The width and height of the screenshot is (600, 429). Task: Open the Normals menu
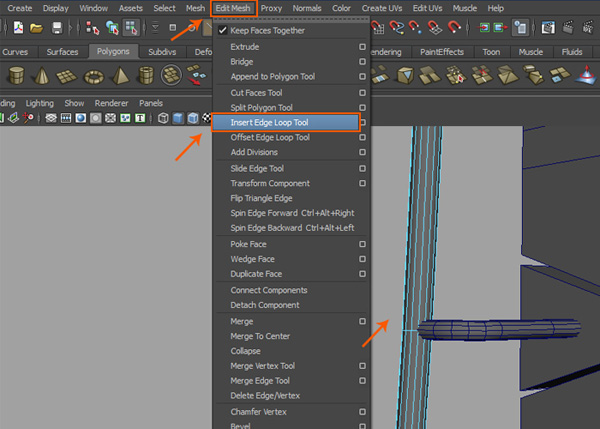(307, 8)
